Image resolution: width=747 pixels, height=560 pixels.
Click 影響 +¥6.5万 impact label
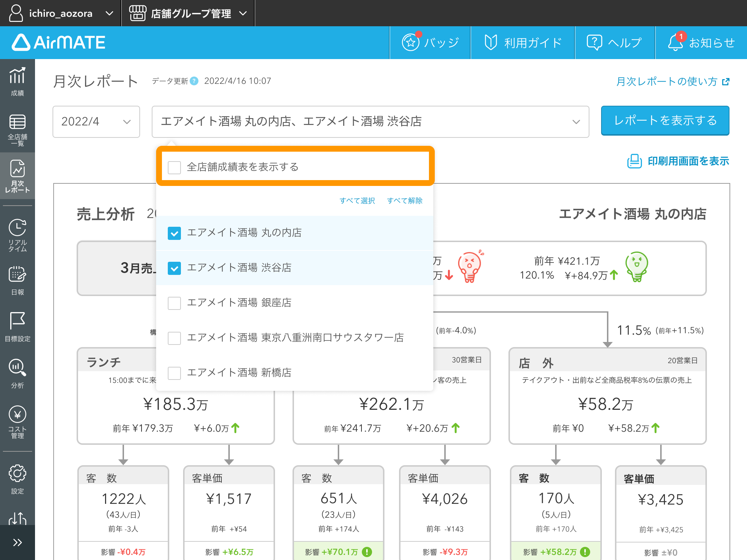coord(229,552)
